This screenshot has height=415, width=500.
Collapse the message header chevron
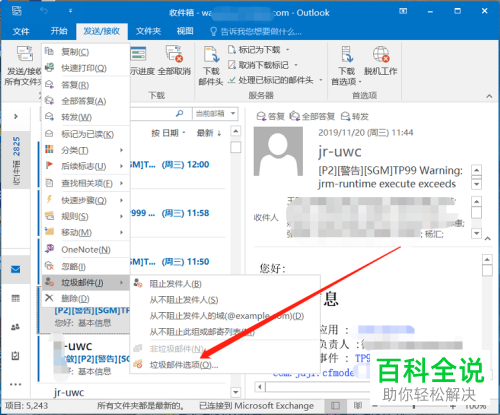click(488, 239)
